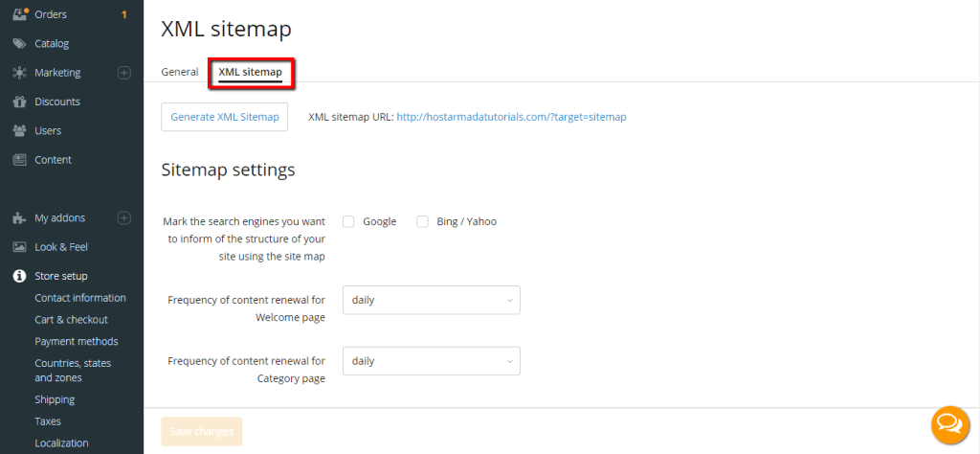Click the orange Orders count badge
This screenshot has width=980, height=454.
124,14
